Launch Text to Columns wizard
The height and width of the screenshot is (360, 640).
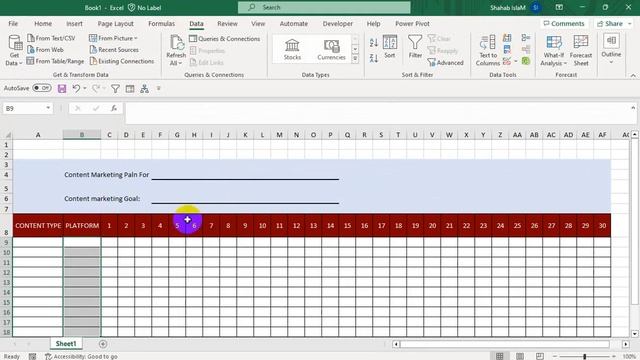tap(487, 50)
